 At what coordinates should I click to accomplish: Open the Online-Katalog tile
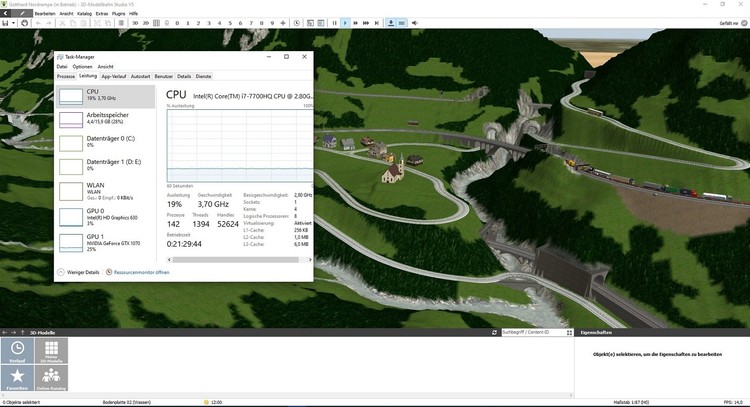tap(50, 378)
